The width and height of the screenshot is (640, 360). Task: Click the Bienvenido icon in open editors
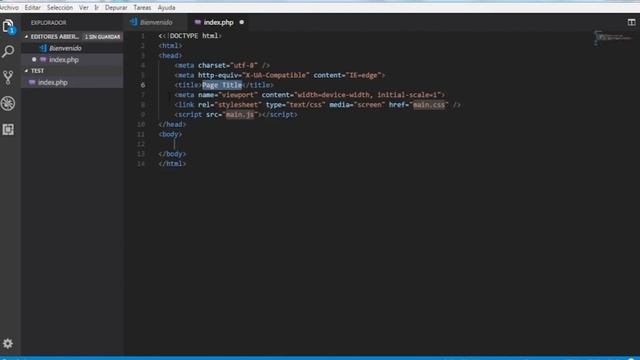43,48
